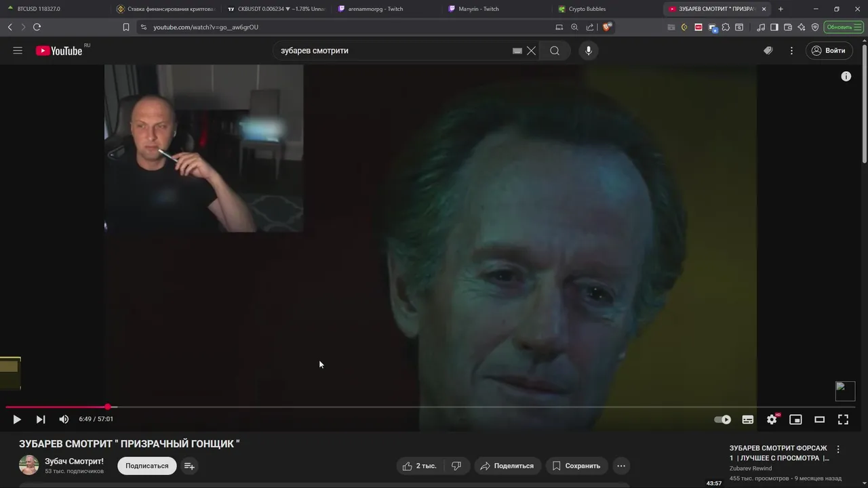
Task: Open the playlist add icon beside Подписаться
Action: [189, 466]
